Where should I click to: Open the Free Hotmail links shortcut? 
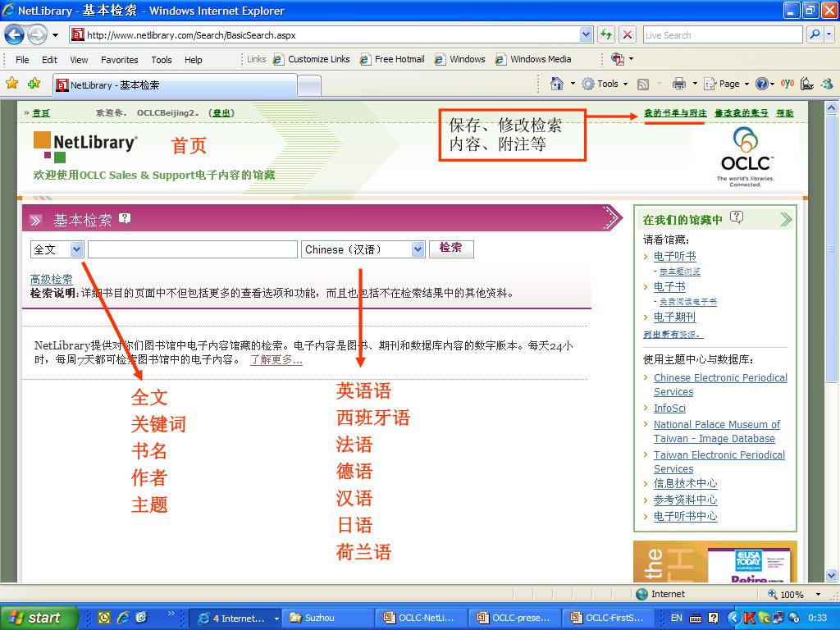tap(392, 59)
